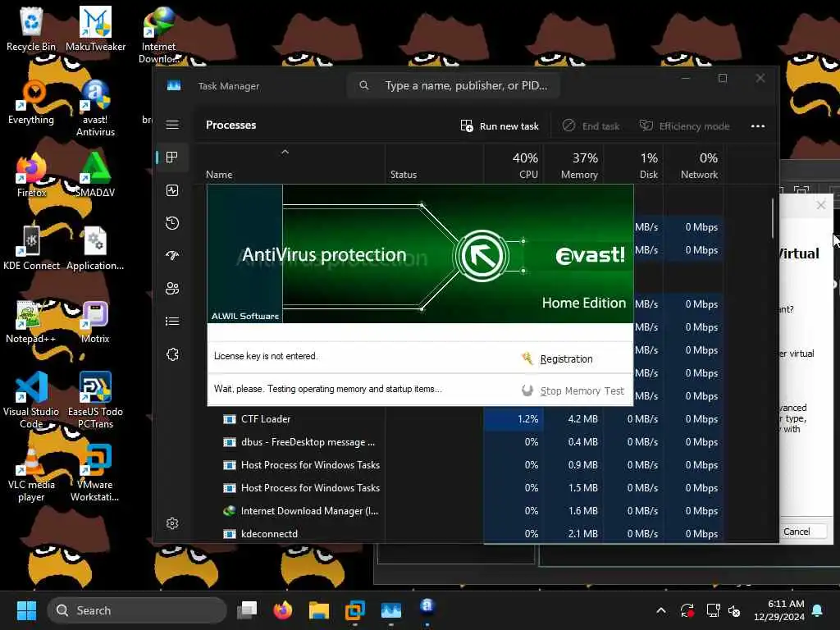This screenshot has width=840, height=630.
Task: Open Windows Start menu
Action: [26, 610]
